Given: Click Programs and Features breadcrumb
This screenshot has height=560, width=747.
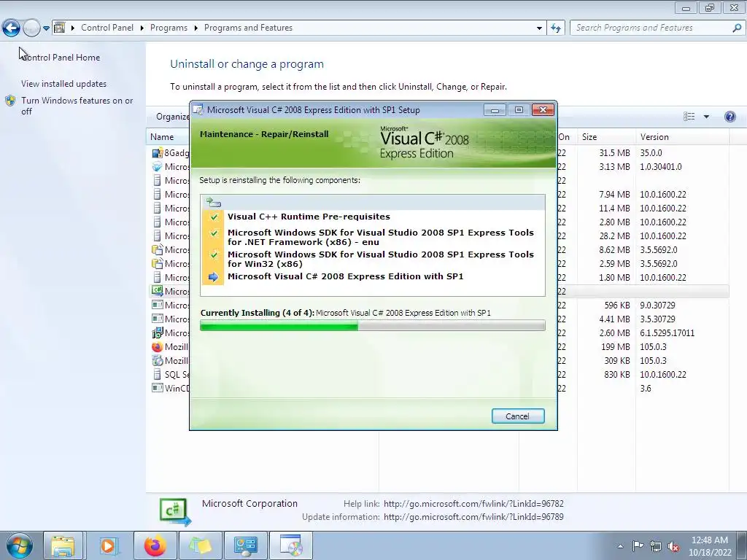Looking at the screenshot, I should (x=248, y=28).
